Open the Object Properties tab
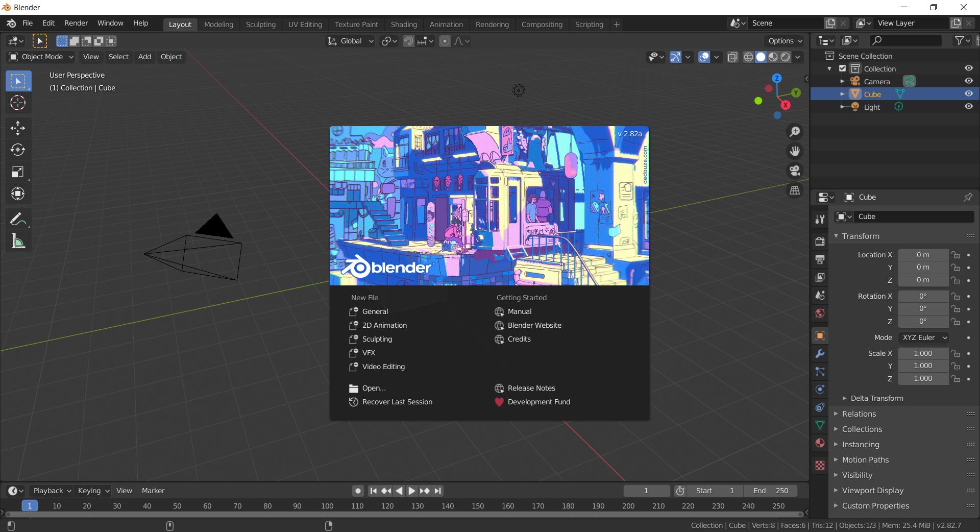The width and height of the screenshot is (980, 532). click(819, 335)
